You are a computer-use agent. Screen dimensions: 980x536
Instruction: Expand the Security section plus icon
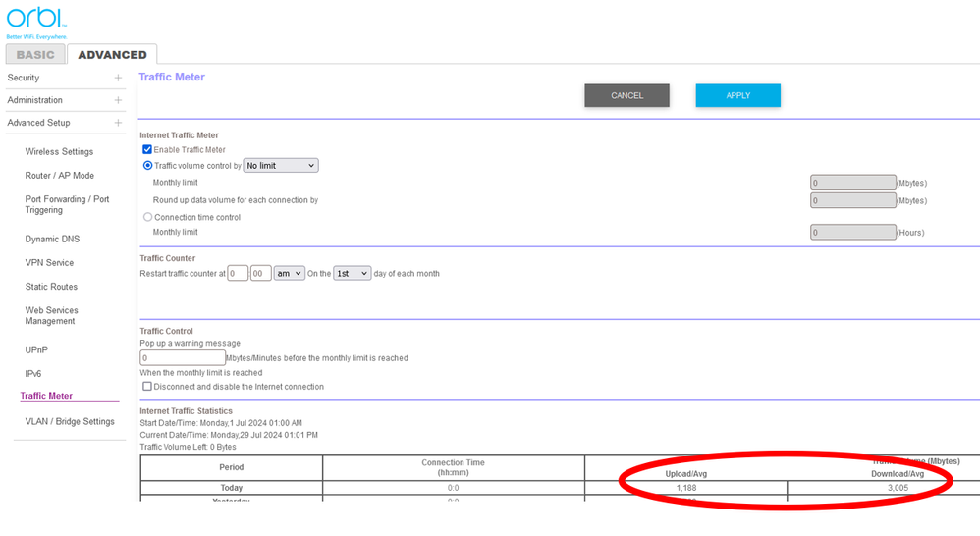[118, 78]
